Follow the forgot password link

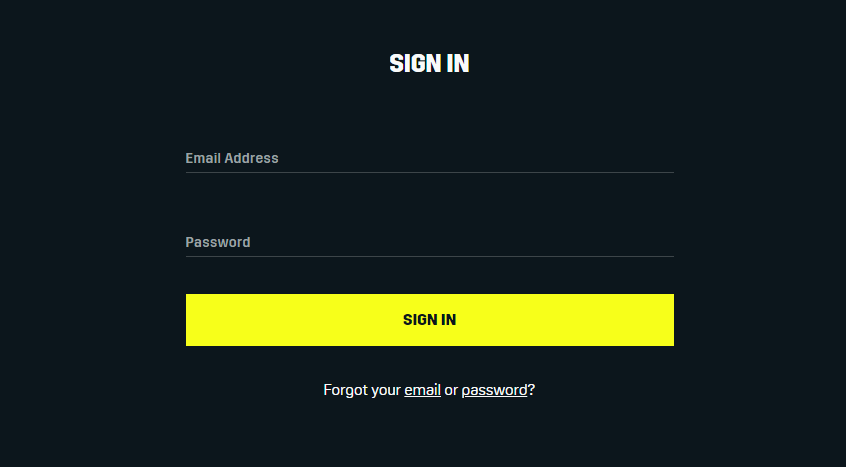(x=494, y=390)
